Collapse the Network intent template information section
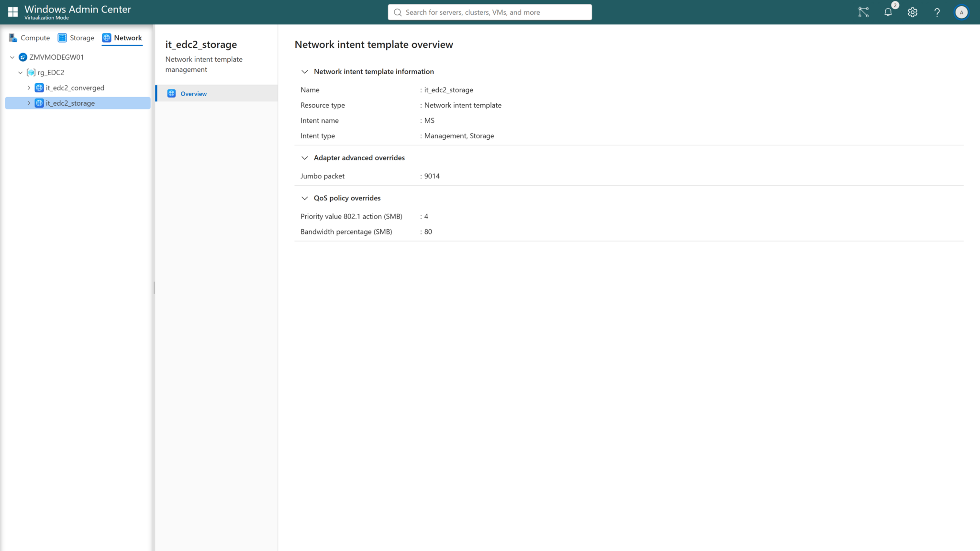The width and height of the screenshot is (980, 551). 305,71
